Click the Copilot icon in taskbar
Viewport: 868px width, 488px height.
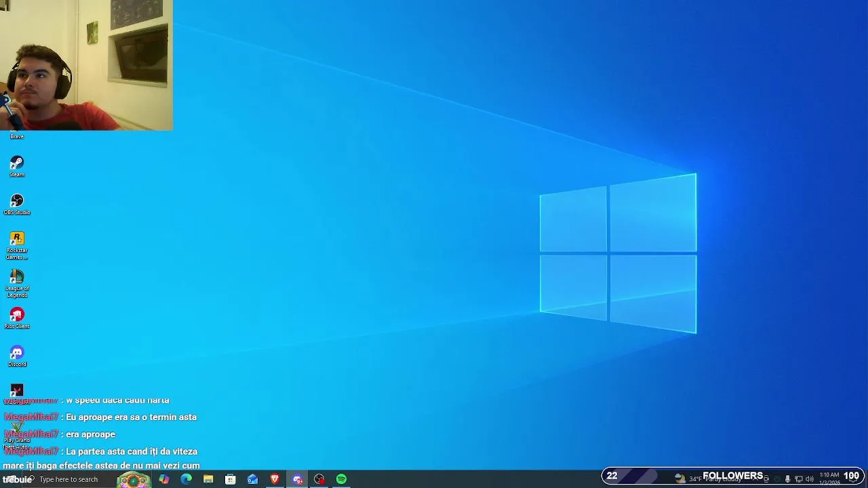tap(164, 479)
